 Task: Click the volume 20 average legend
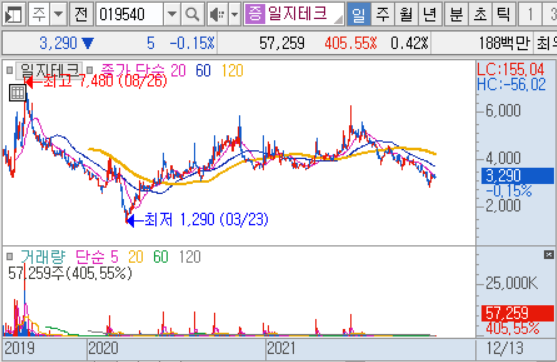click(135, 256)
